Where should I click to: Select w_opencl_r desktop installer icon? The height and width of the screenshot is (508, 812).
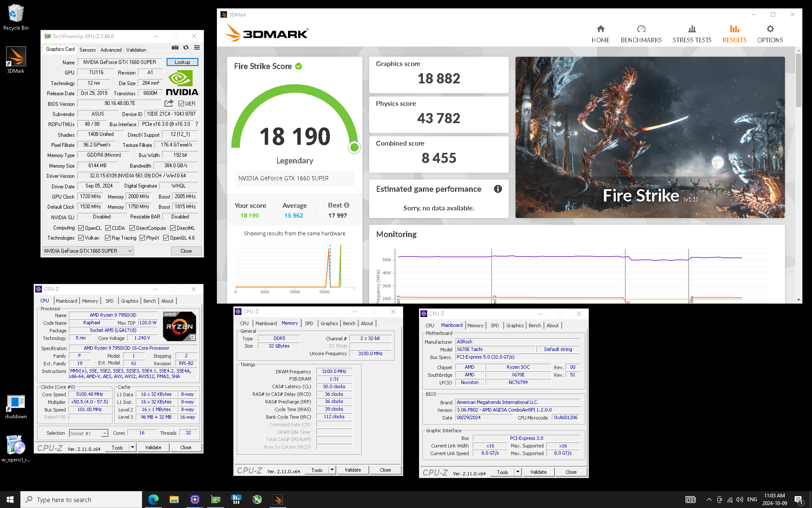(16, 449)
